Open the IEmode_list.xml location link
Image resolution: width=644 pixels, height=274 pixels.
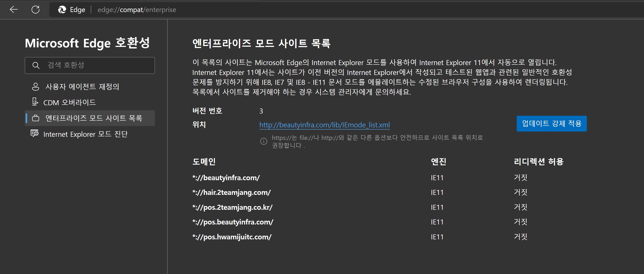click(x=325, y=125)
